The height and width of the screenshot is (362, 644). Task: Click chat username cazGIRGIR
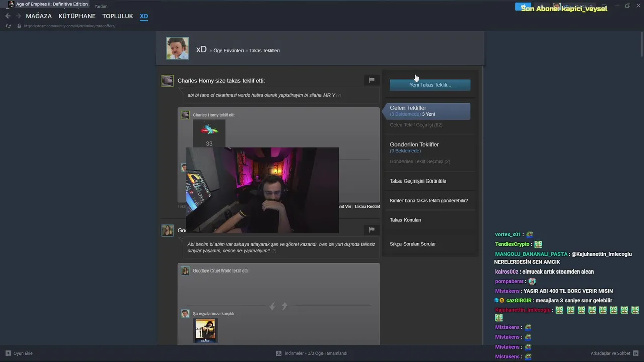click(x=518, y=301)
